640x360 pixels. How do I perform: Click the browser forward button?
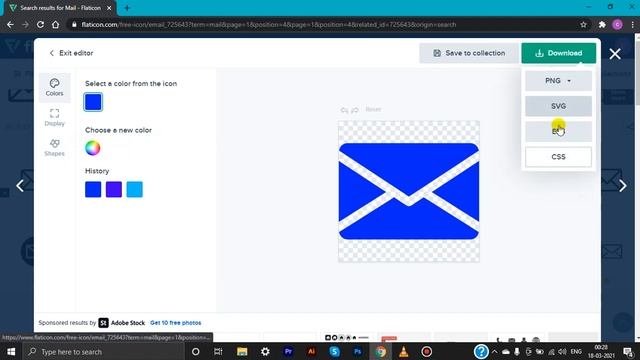[x=25, y=24]
